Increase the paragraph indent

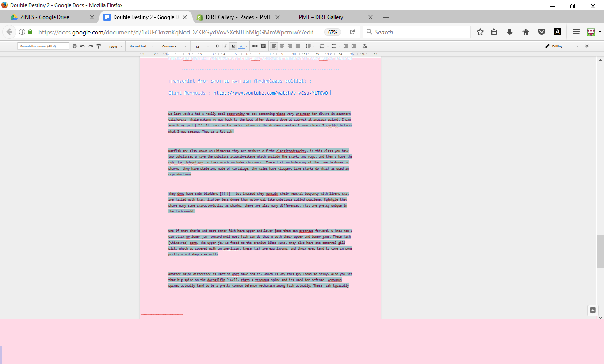point(354,46)
